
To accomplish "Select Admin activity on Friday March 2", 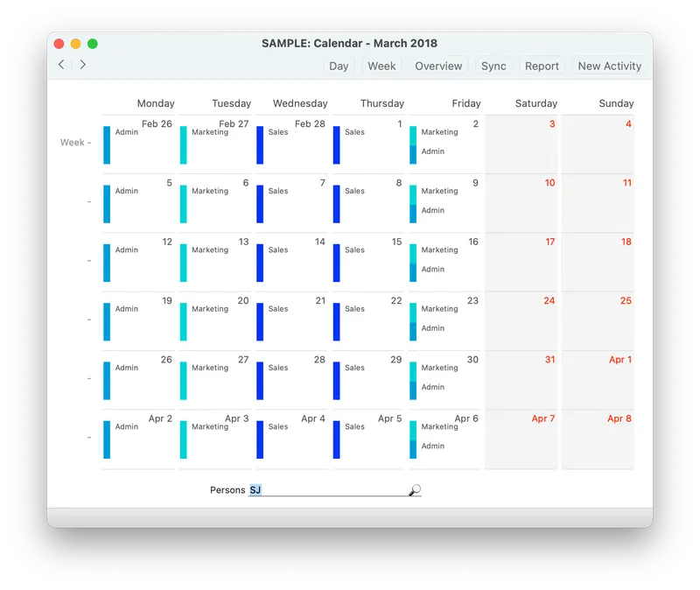I will click(x=432, y=151).
